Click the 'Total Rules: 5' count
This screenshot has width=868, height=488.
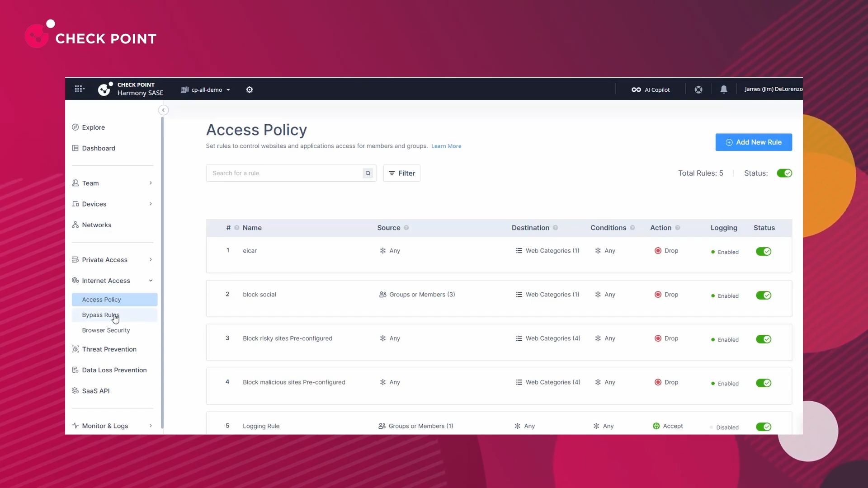701,173
